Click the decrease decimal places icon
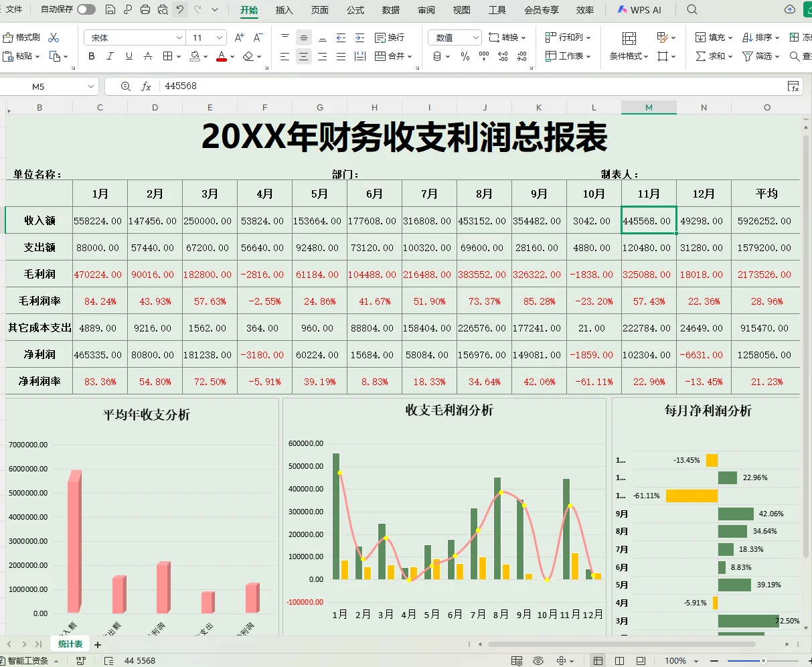This screenshot has height=667, width=812. click(522, 56)
